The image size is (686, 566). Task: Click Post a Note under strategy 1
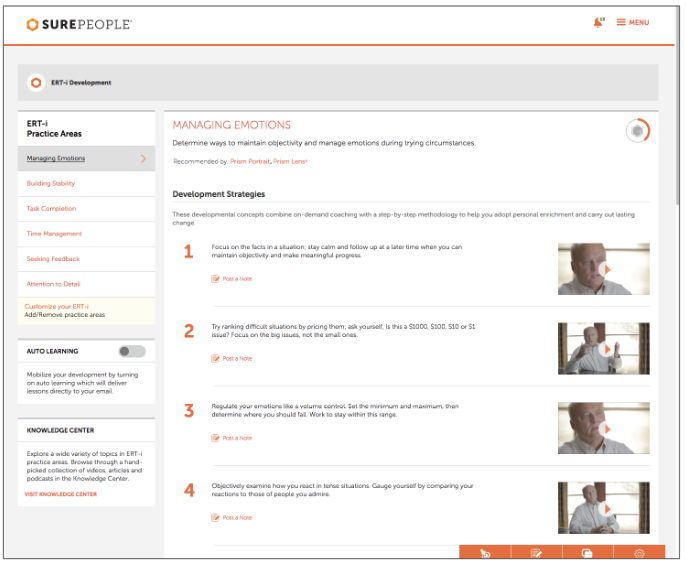(x=232, y=279)
